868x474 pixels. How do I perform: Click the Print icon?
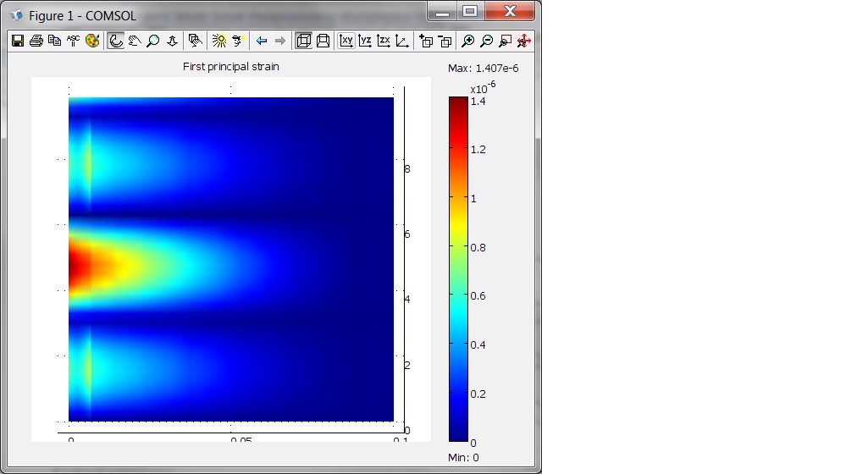pyautogui.click(x=36, y=41)
